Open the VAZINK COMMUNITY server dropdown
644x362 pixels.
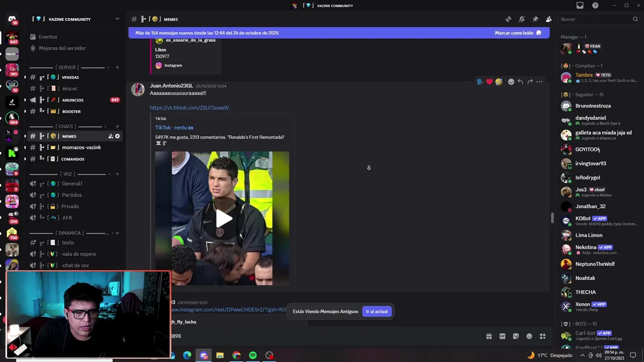[x=117, y=19]
